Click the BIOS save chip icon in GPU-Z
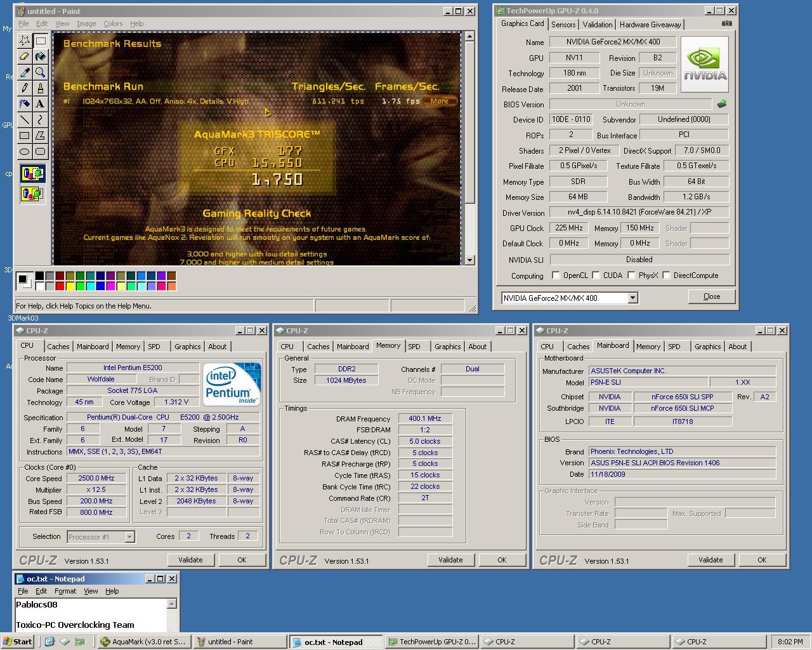The image size is (812, 650). 721,103
